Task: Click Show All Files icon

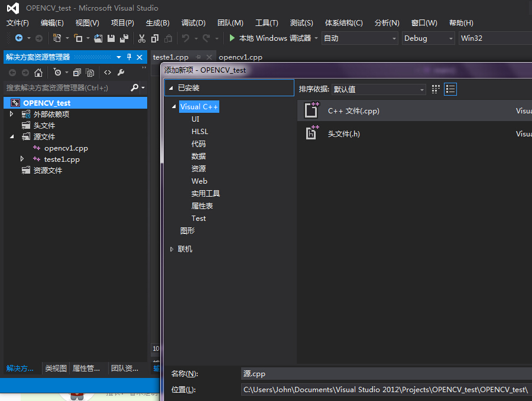Action: point(90,73)
